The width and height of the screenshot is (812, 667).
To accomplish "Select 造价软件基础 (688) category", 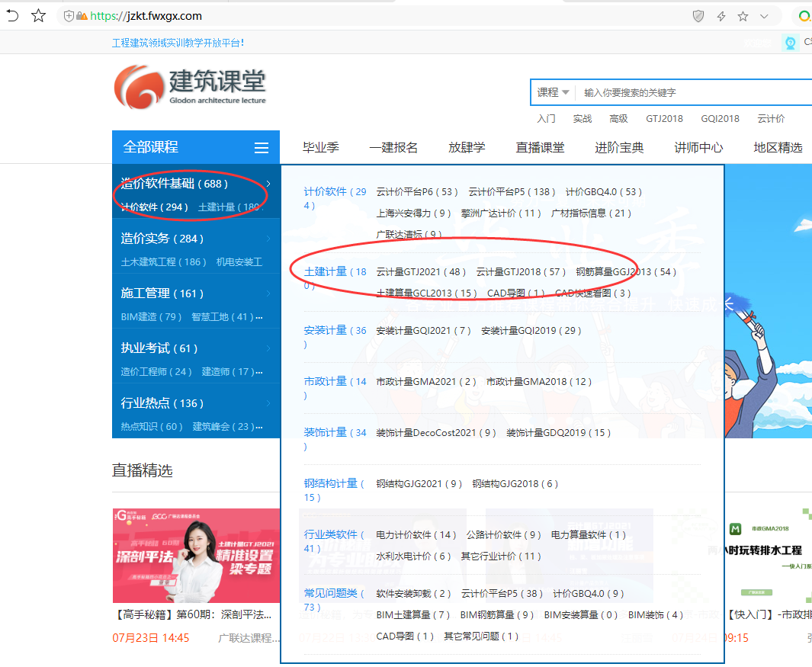I will coord(174,183).
